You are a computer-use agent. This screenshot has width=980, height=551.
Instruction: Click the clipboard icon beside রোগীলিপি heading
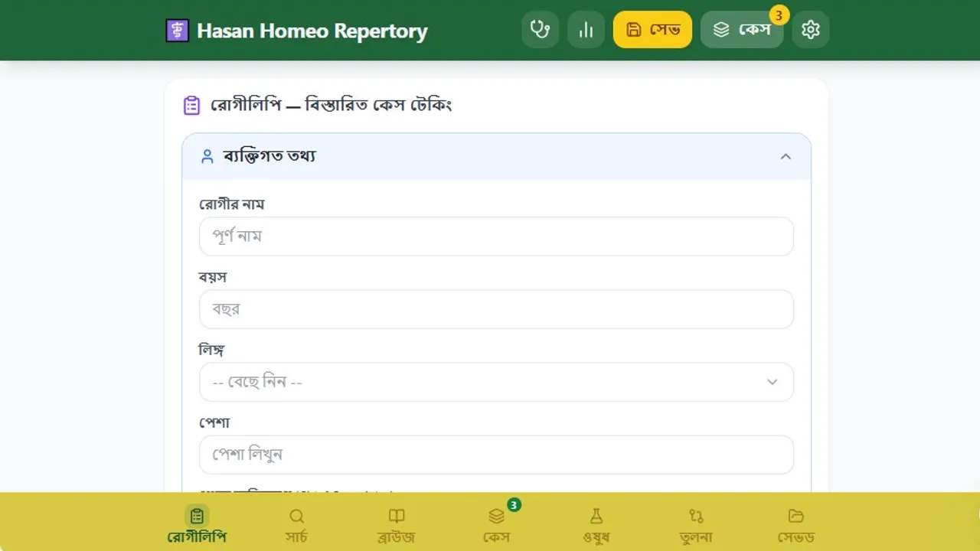(x=191, y=105)
